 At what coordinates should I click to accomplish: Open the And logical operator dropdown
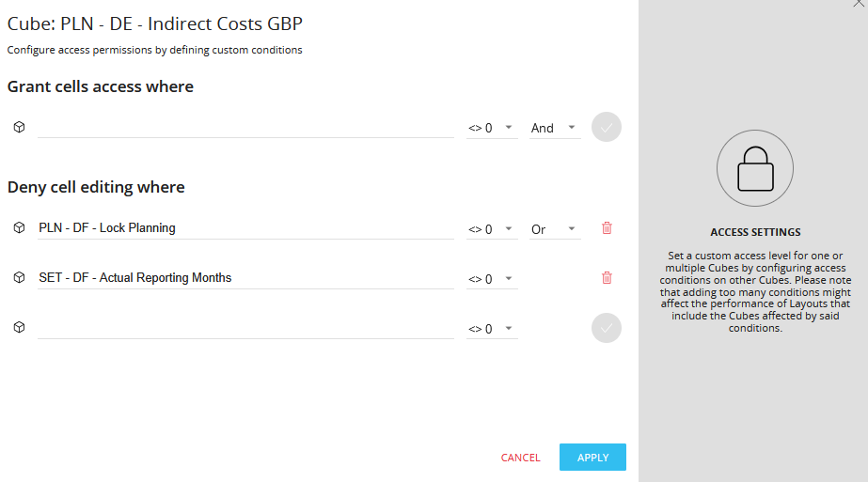coord(555,128)
